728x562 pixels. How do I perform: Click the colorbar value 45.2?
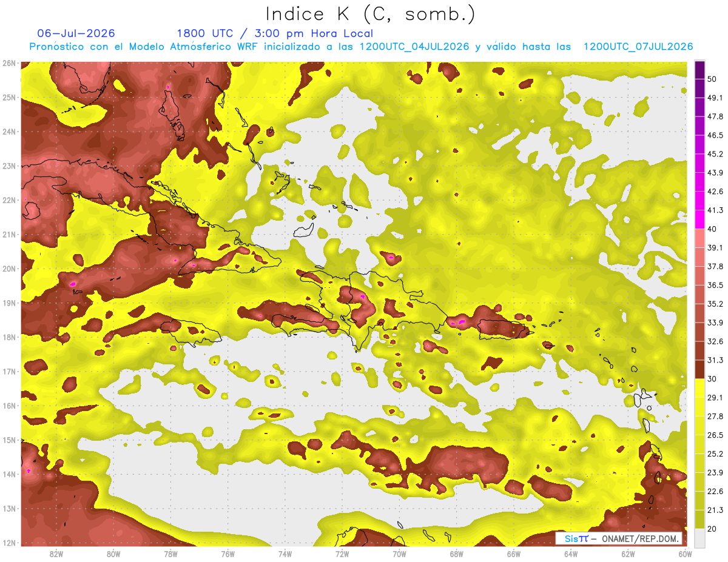(x=715, y=154)
